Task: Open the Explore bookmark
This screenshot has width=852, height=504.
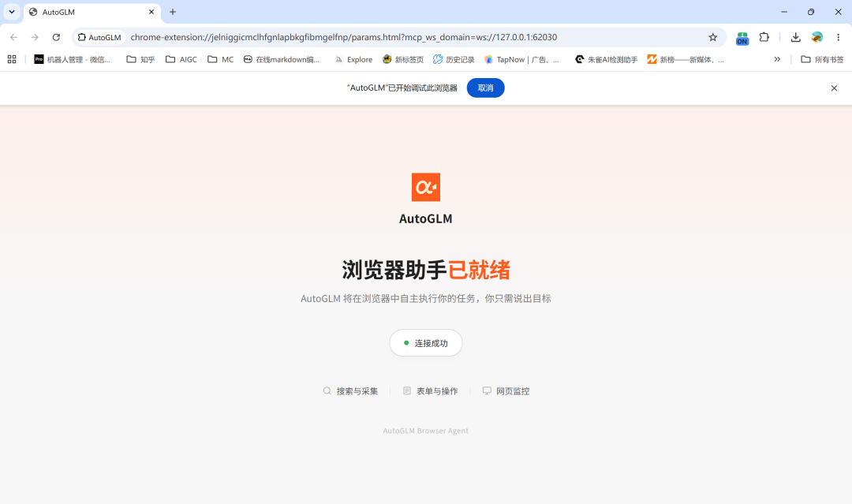Action: 353,59
